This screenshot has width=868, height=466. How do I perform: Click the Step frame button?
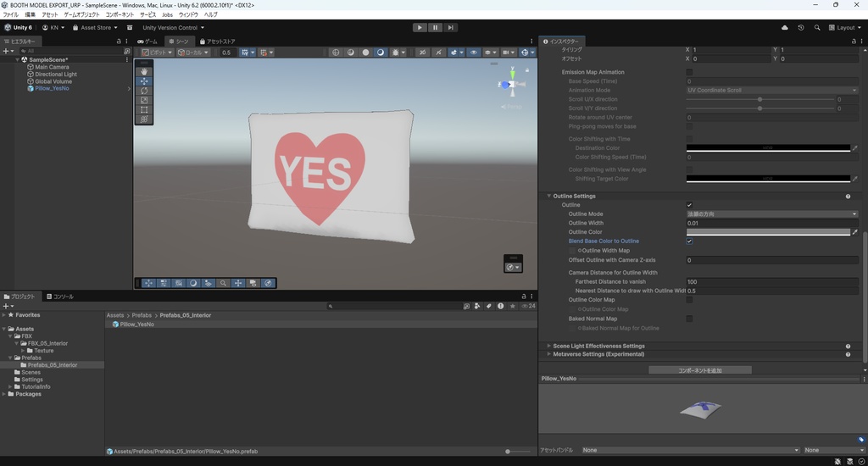pyautogui.click(x=451, y=28)
